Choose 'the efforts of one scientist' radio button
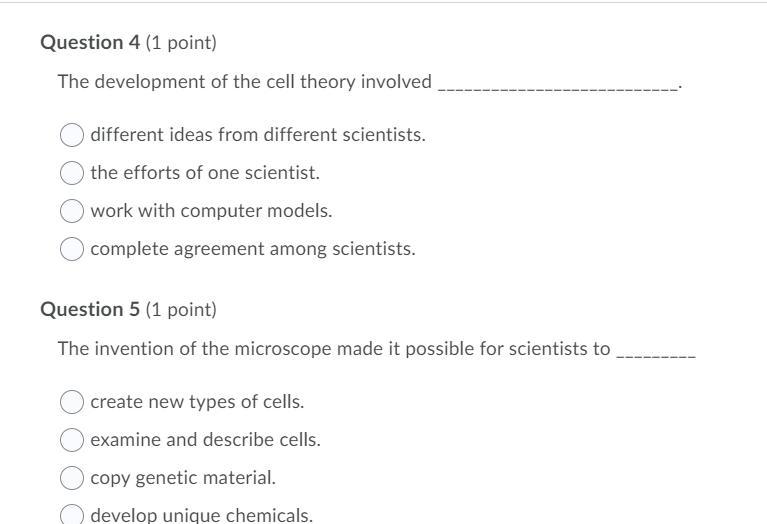Image resolution: width=767 pixels, height=524 pixels. pos(72,173)
